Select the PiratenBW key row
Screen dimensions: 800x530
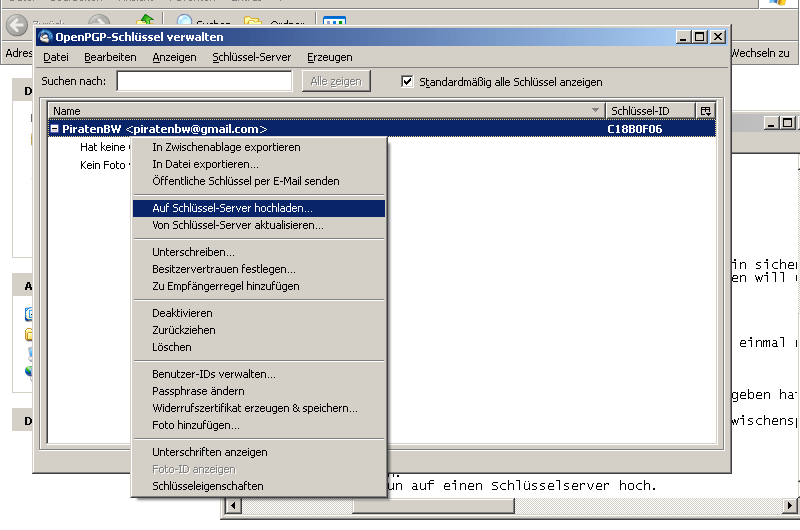click(382, 129)
